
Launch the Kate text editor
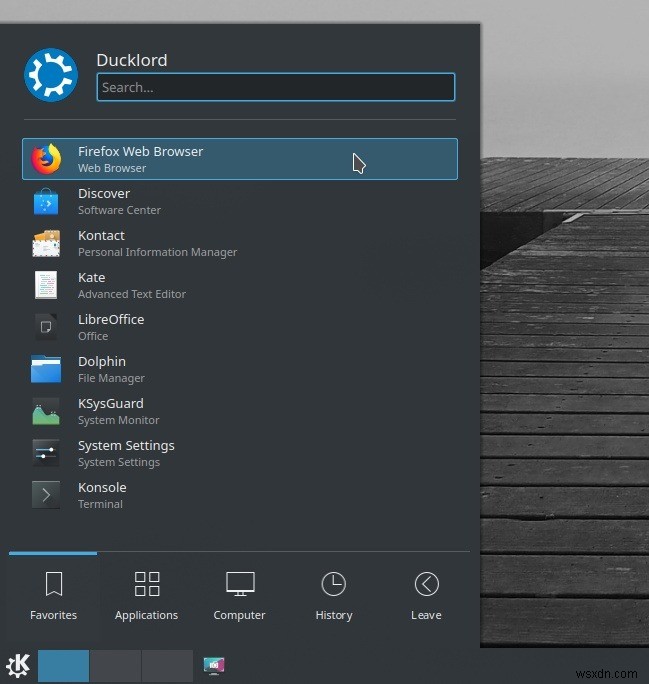(x=239, y=285)
